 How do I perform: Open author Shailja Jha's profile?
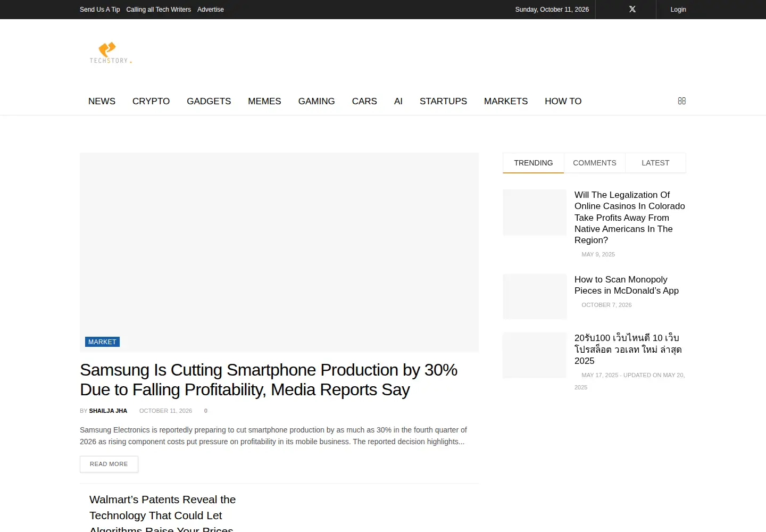pyautogui.click(x=108, y=411)
